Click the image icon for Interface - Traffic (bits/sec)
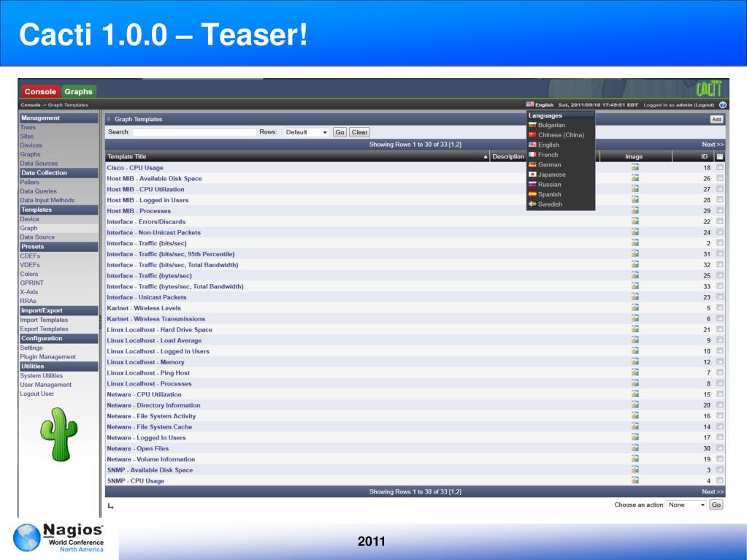Screen dimensions: 747x560 [635, 243]
